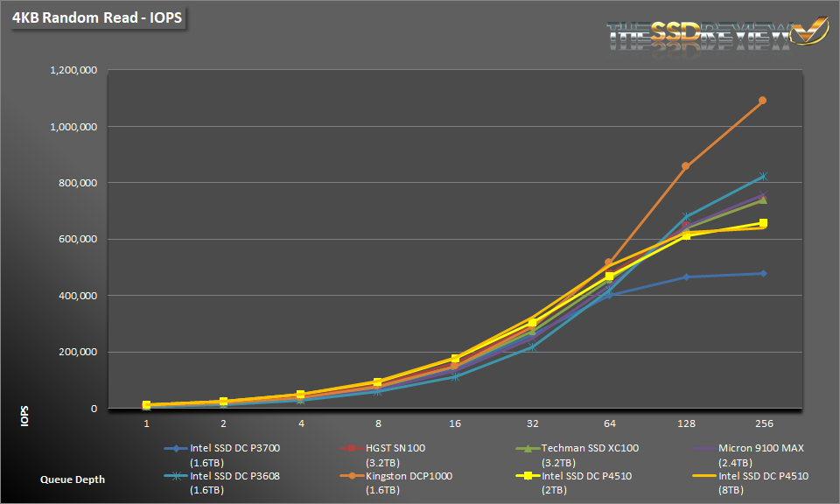Select the Techman SSD XC100 legend text

[x=591, y=449]
